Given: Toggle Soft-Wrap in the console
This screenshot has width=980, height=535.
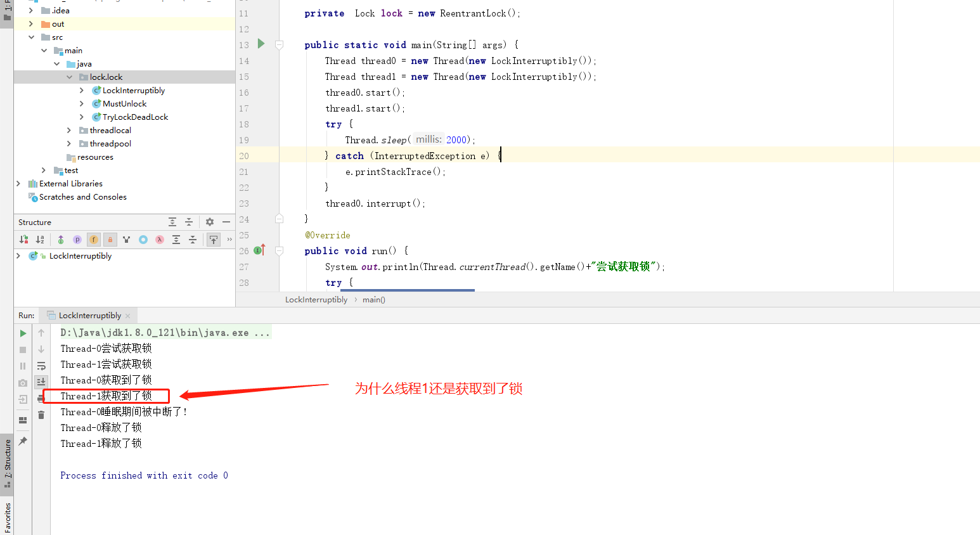Looking at the screenshot, I should coord(41,366).
